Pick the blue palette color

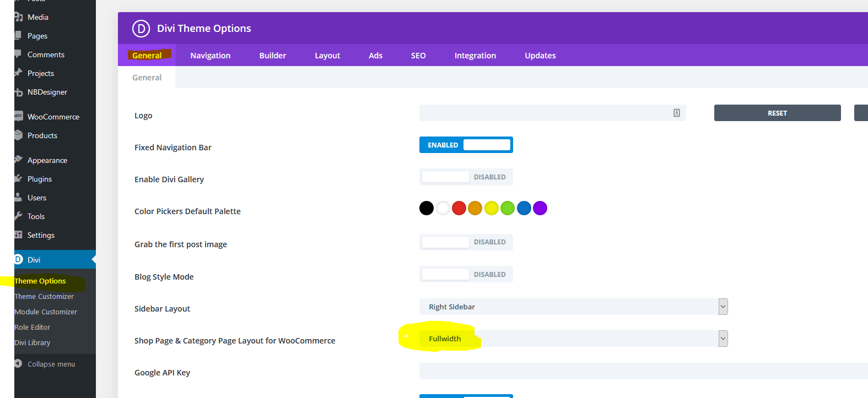[524, 208]
